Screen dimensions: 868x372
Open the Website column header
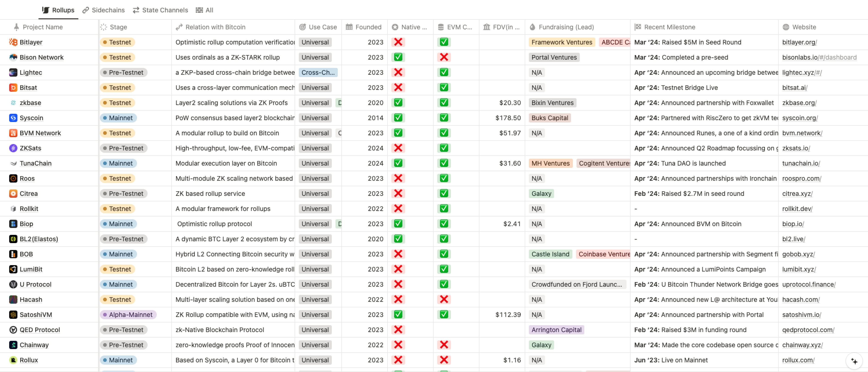tap(823, 27)
